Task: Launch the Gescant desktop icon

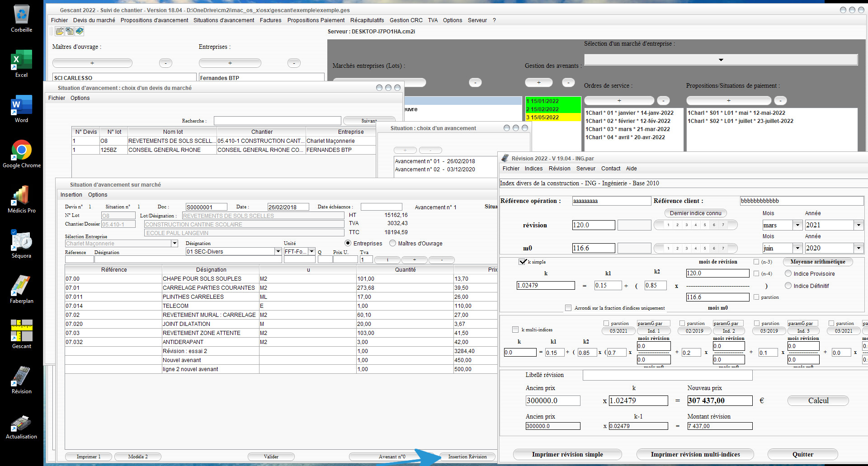Action: click(22, 335)
